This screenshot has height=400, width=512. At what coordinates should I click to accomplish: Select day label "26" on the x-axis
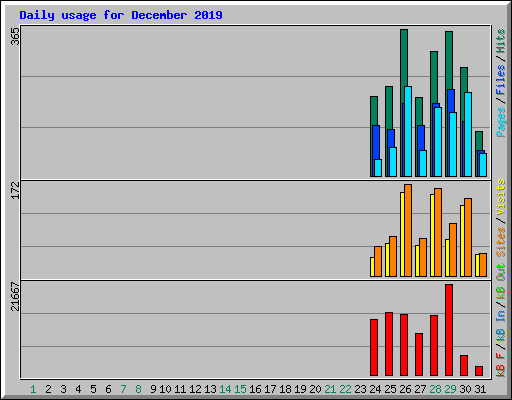(405, 389)
